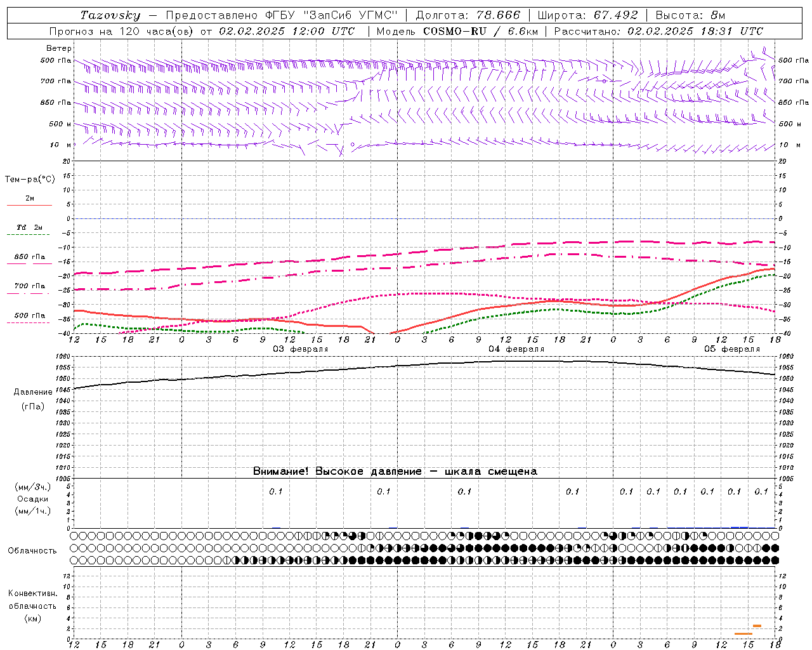Click the "(км)" unit label for convective clouds

[x=33, y=618]
